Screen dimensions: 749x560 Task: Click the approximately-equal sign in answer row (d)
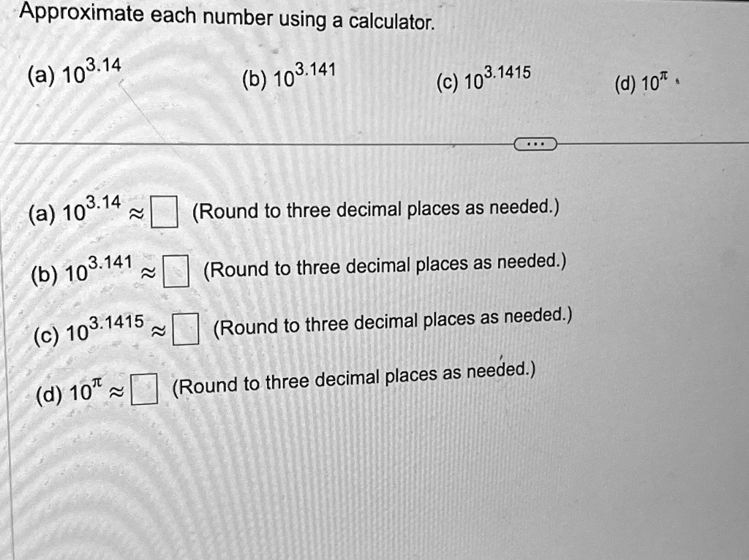point(116,393)
